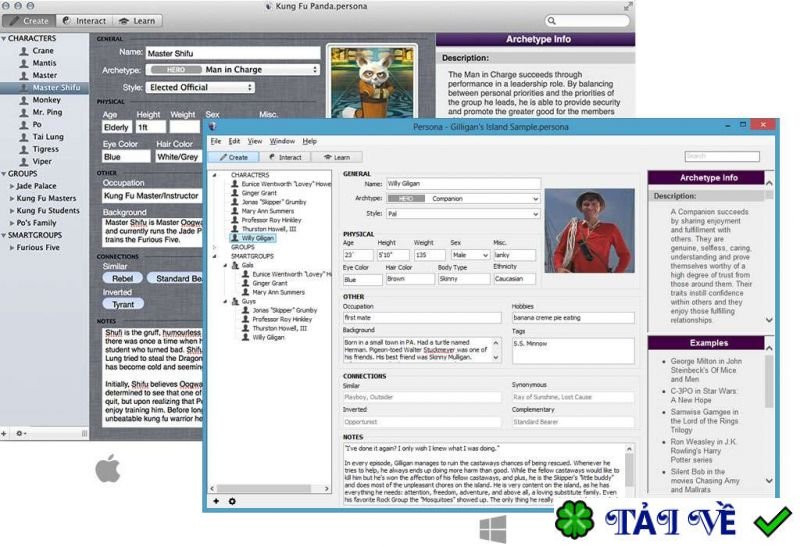Click Willy Gilligan portrait photo

(x=589, y=231)
